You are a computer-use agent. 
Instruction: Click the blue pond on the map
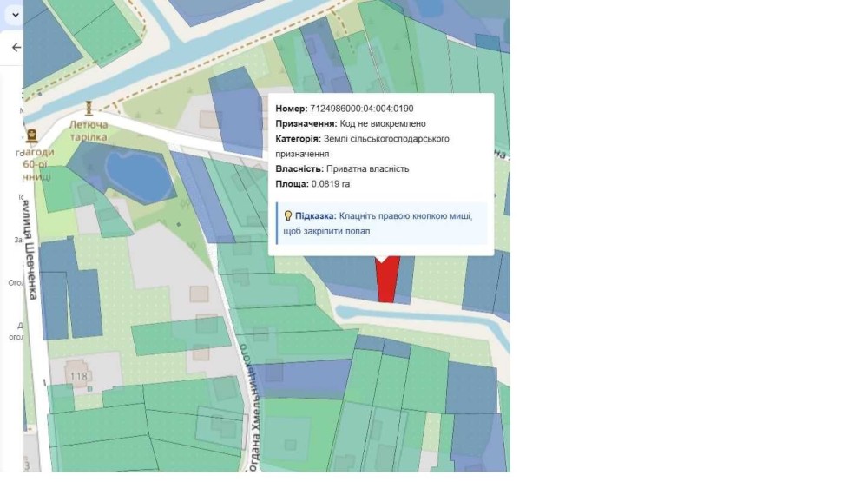(x=138, y=175)
